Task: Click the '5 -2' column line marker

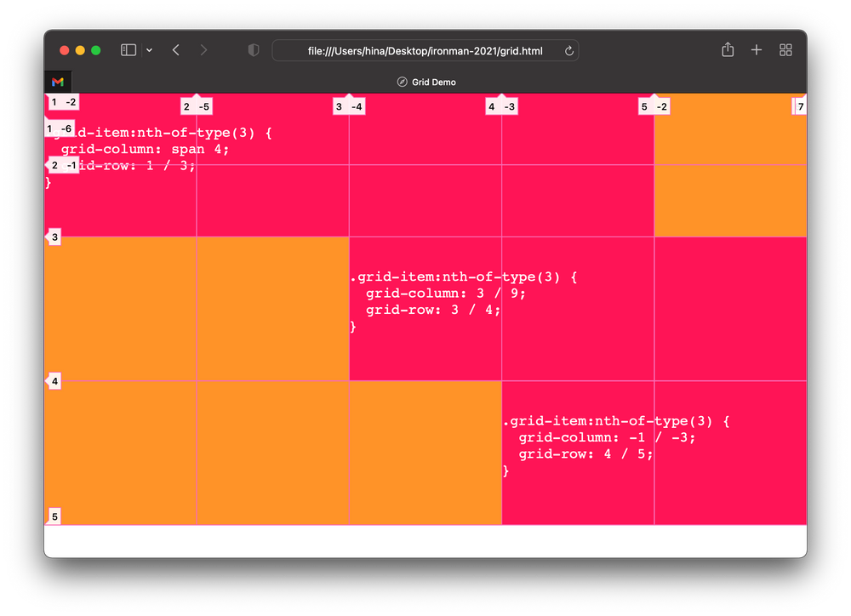Action: (654, 106)
